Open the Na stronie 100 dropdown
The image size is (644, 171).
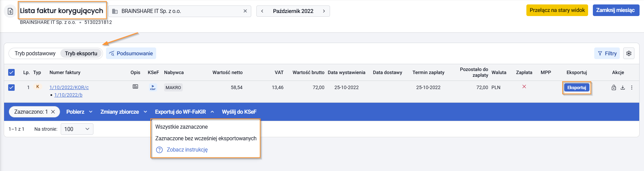coord(77,129)
